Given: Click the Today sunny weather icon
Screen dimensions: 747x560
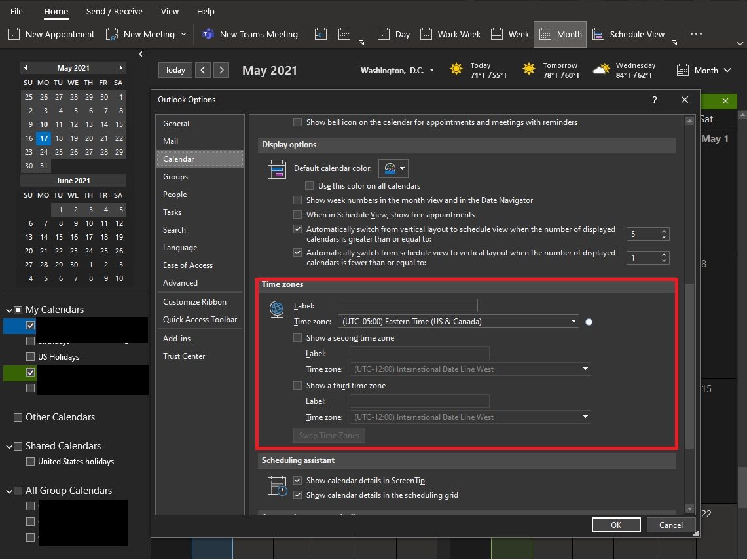Looking at the screenshot, I should coord(456,69).
